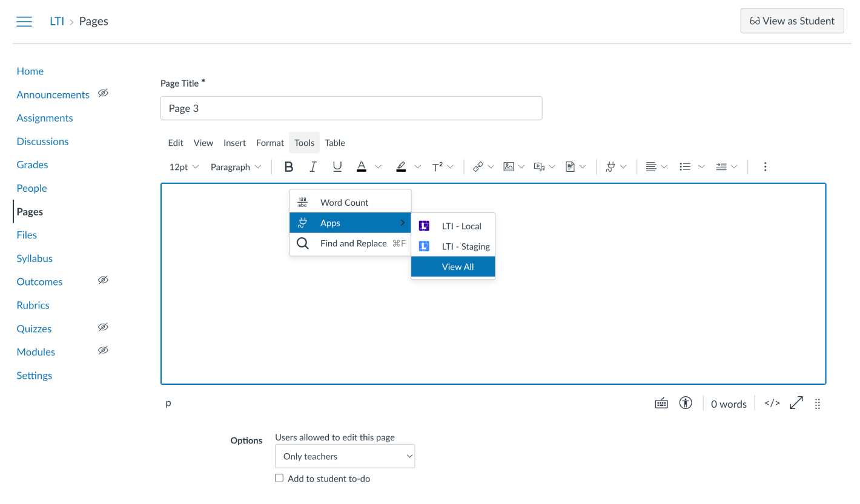860x504 pixels.
Task: Open the Paragraph block format dropdown
Action: coord(236,167)
